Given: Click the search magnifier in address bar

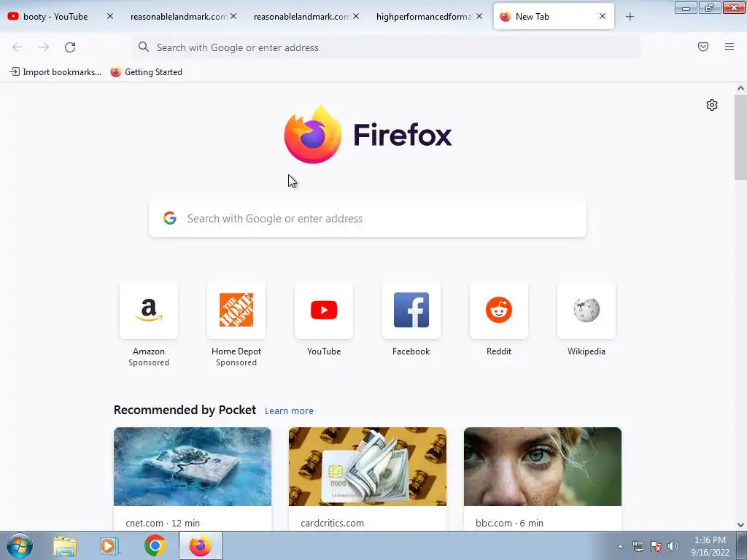Looking at the screenshot, I should (x=143, y=47).
